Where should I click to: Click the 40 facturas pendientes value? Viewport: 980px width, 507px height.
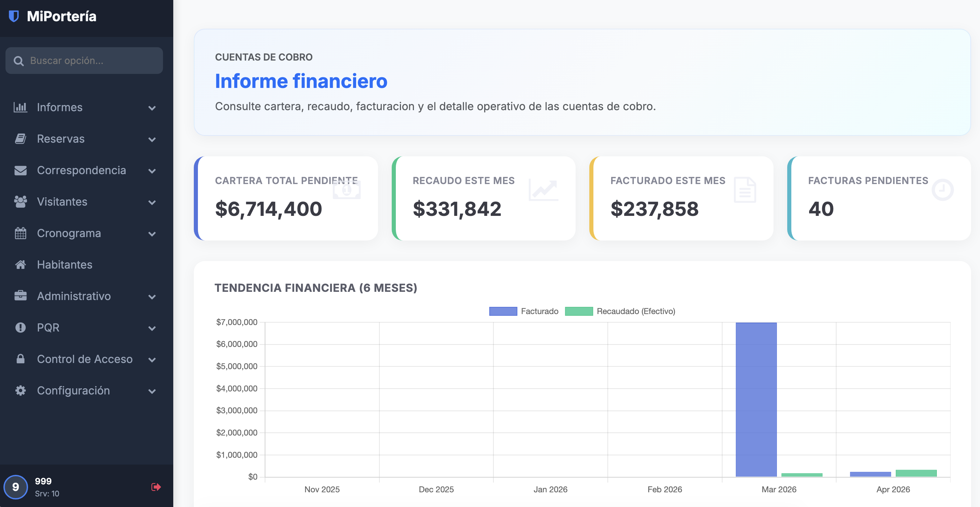click(821, 209)
